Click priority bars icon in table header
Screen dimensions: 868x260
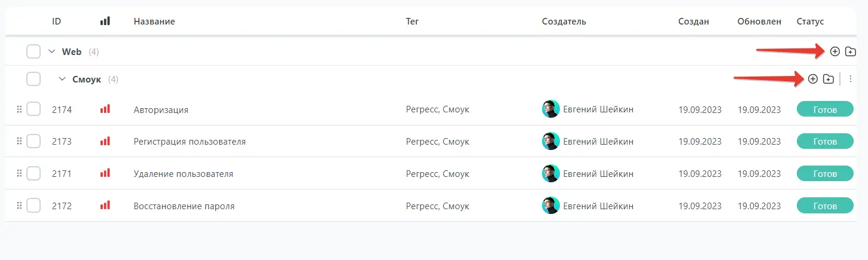[105, 22]
